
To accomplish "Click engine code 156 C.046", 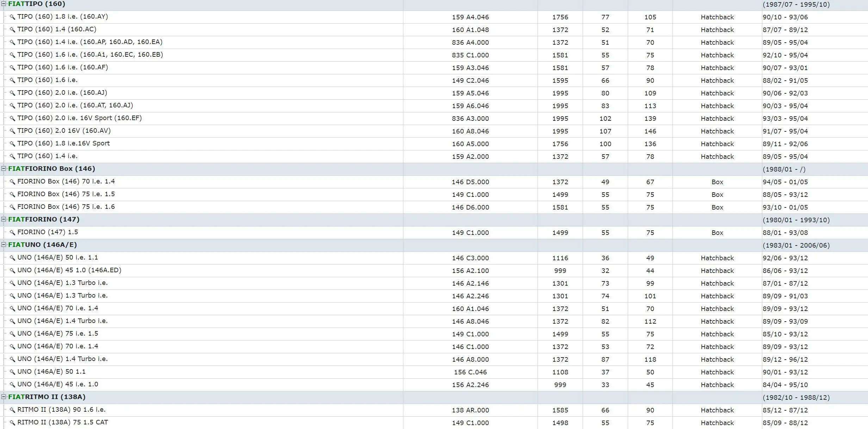I will coord(470,372).
